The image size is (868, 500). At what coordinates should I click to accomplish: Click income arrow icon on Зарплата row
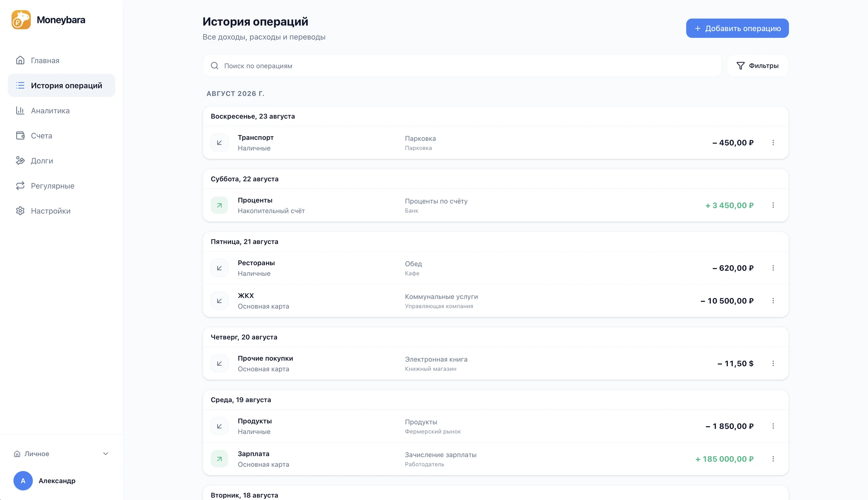219,459
